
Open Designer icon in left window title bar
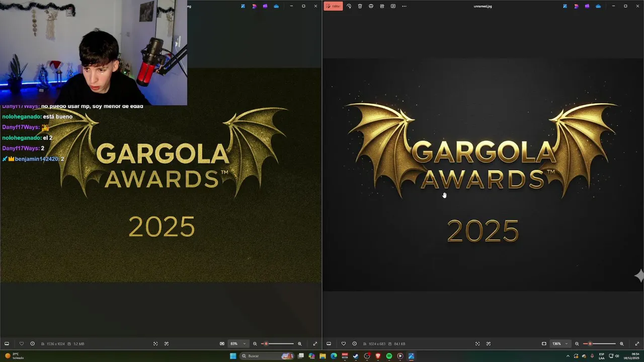[254, 6]
